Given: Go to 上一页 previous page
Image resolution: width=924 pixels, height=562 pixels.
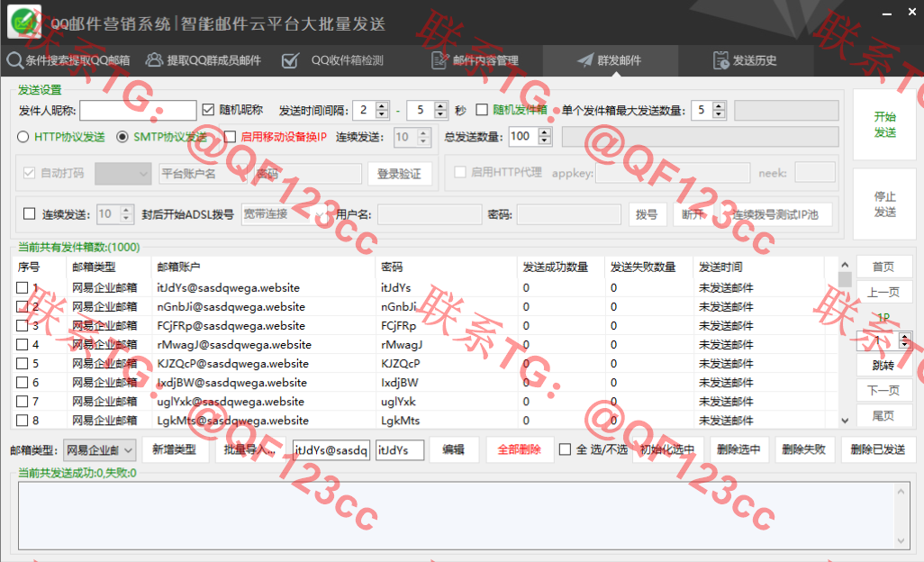Looking at the screenshot, I should pyautogui.click(x=883, y=292).
